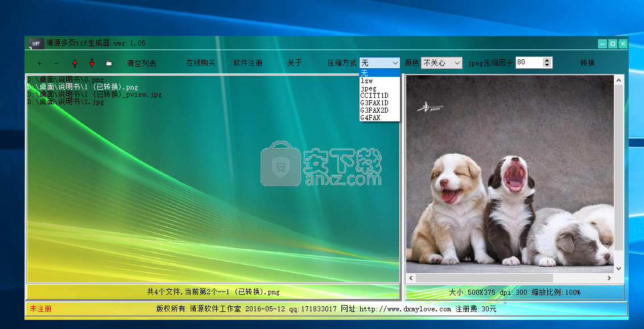This screenshot has width=644, height=329.
Task: Open the 颜色 dropdown showing 不关心
Action: coord(442,63)
